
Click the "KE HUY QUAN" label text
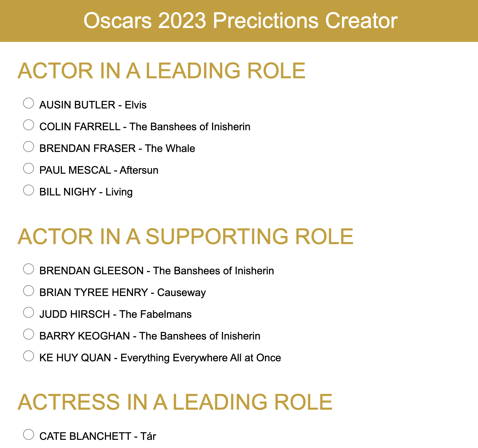75,358
